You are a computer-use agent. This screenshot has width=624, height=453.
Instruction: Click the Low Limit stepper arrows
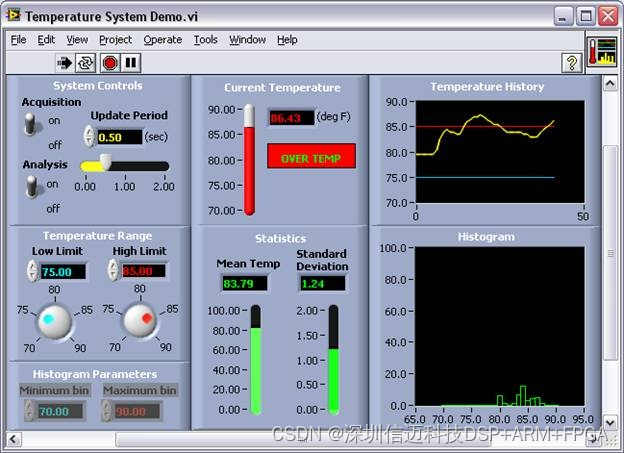[31, 271]
